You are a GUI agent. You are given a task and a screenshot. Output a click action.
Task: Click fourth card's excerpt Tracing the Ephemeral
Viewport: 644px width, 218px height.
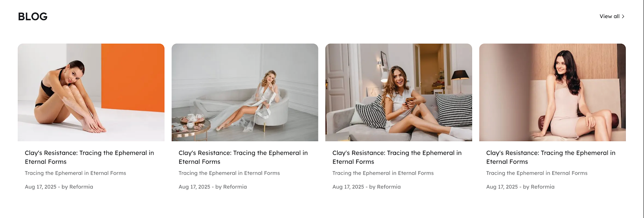click(x=537, y=173)
